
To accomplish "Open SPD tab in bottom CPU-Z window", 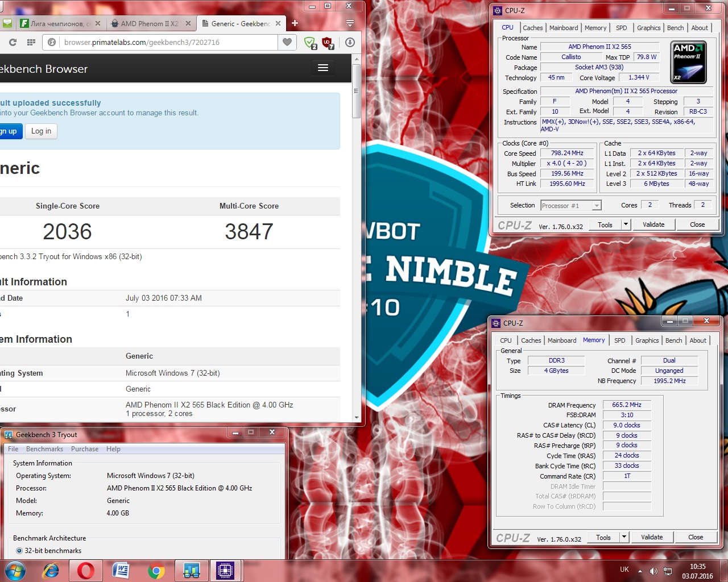I will pos(620,340).
